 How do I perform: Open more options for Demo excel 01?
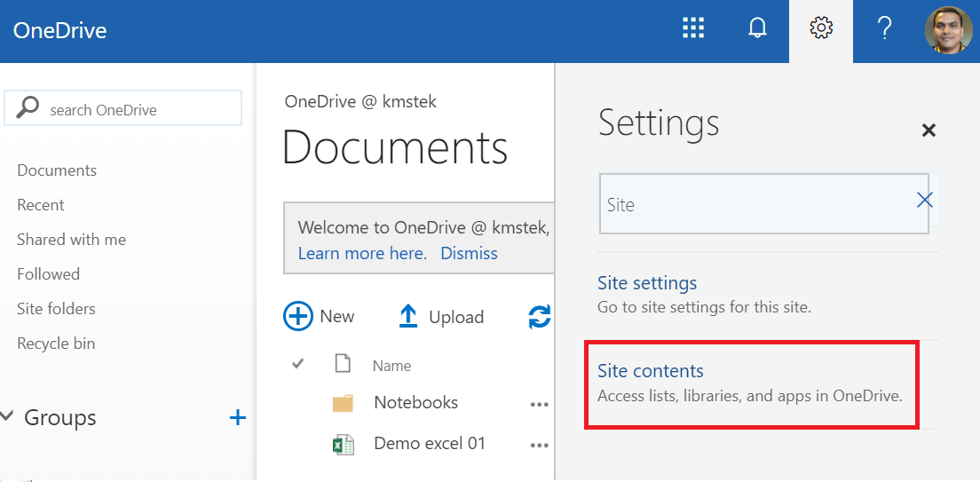coord(539,445)
